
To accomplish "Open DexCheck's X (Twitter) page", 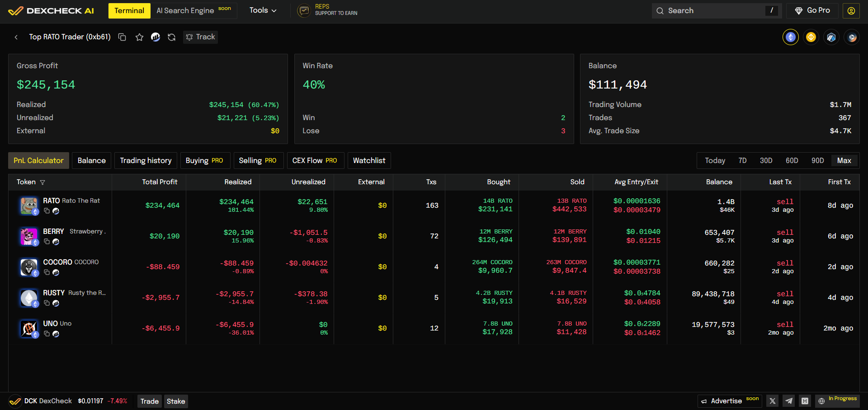I will [773, 401].
